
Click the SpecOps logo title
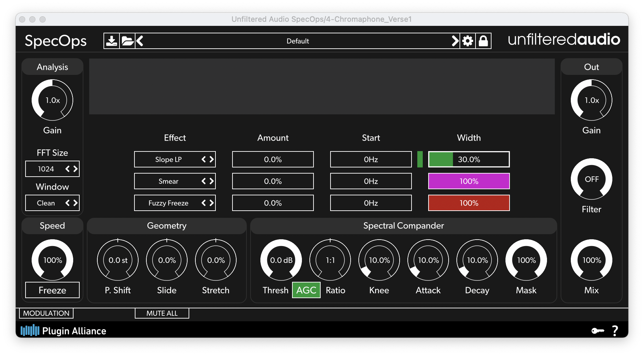pyautogui.click(x=56, y=41)
